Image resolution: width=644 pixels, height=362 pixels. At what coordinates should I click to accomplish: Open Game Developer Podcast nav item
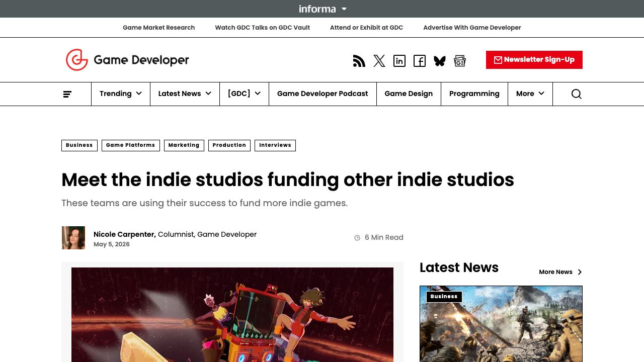(323, 94)
